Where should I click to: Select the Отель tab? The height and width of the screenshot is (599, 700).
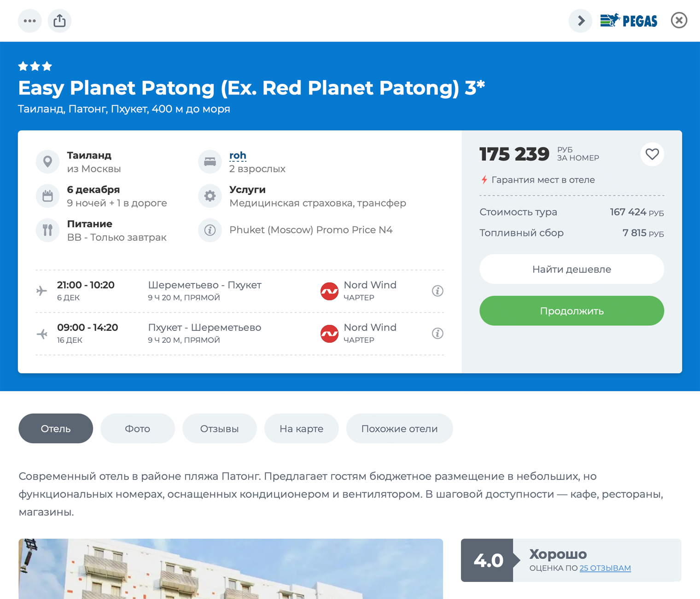tap(56, 429)
